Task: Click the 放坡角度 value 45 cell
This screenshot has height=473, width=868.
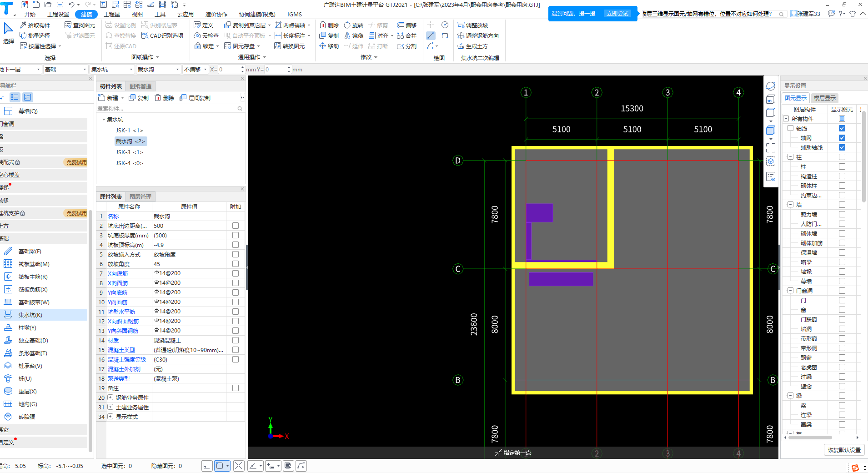Action: pyautogui.click(x=189, y=264)
